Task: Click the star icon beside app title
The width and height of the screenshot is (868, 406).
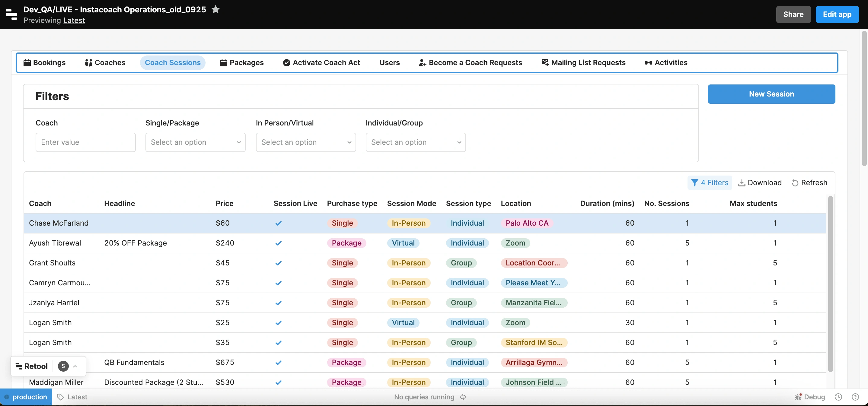Action: (216, 9)
